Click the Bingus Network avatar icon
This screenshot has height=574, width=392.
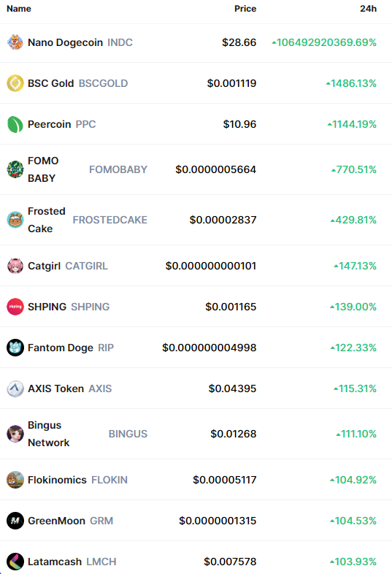[15, 434]
